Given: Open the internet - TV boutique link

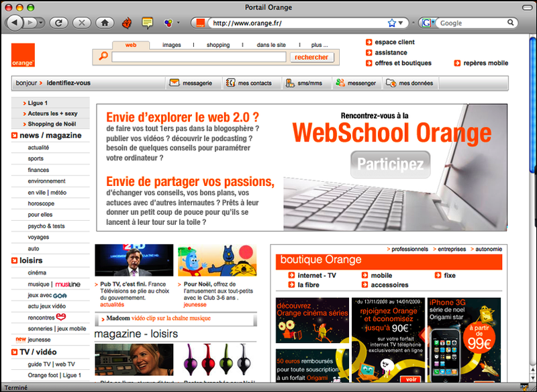Looking at the screenshot, I should pos(317,275).
